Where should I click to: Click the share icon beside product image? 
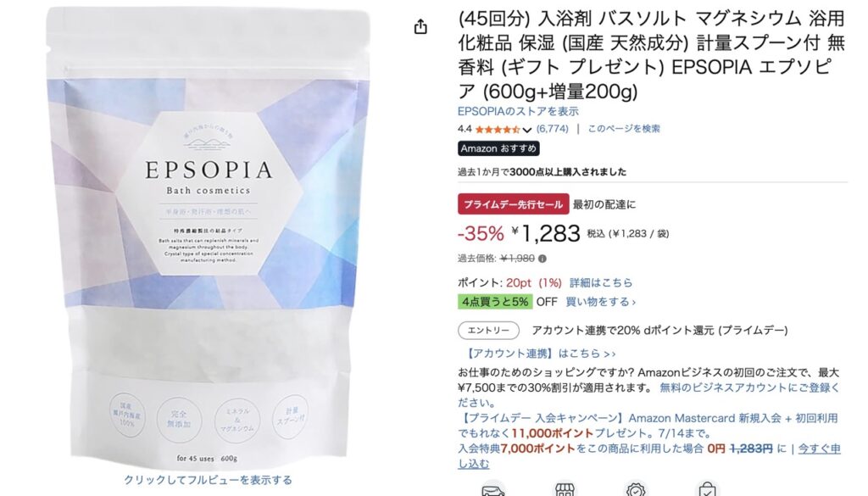pos(420,26)
